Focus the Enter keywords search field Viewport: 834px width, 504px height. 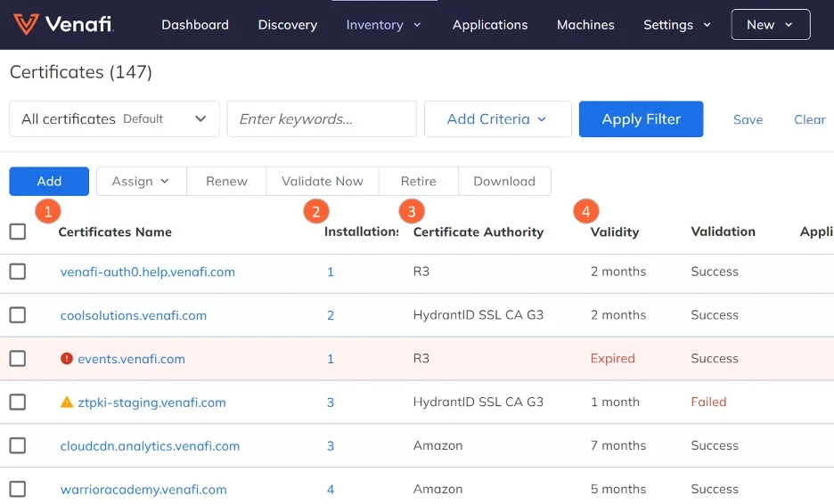click(322, 118)
